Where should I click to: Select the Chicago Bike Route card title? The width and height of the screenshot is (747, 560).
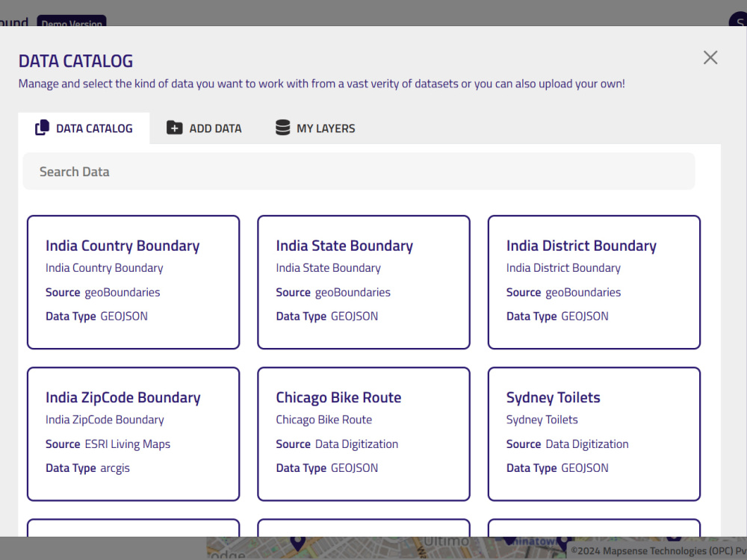coord(338,398)
